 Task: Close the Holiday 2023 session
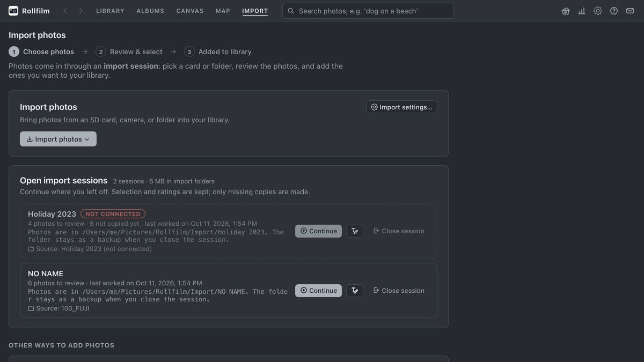pyautogui.click(x=399, y=231)
